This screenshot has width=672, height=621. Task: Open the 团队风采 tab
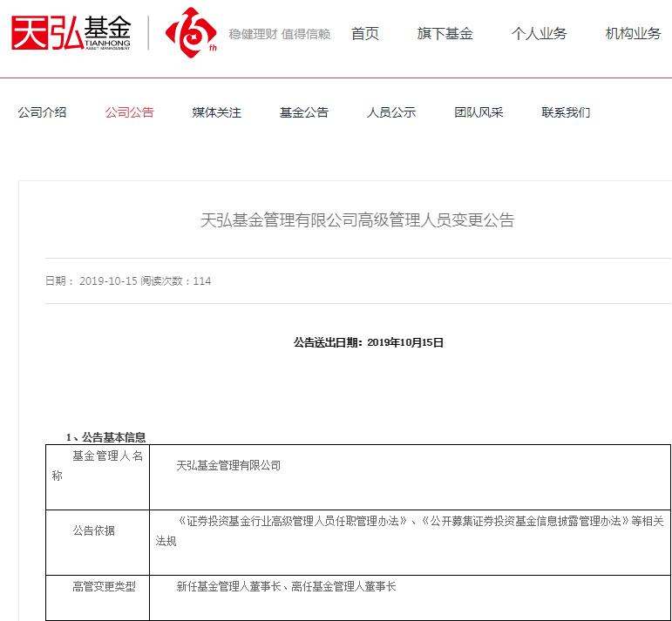(x=479, y=112)
